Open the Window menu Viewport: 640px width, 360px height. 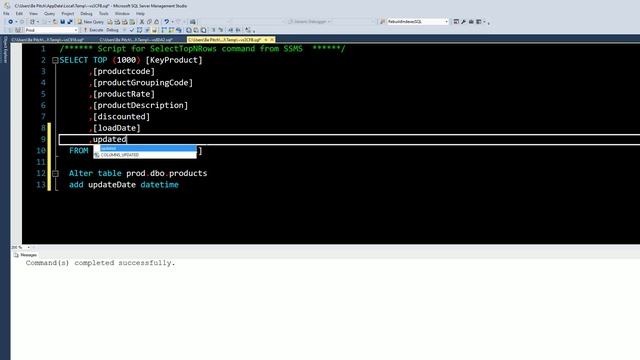point(122,13)
